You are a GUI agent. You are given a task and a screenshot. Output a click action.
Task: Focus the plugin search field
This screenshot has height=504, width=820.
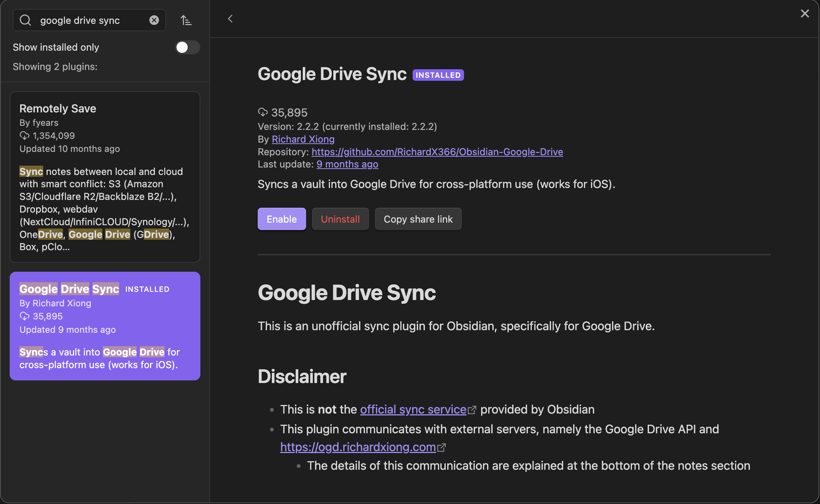89,20
